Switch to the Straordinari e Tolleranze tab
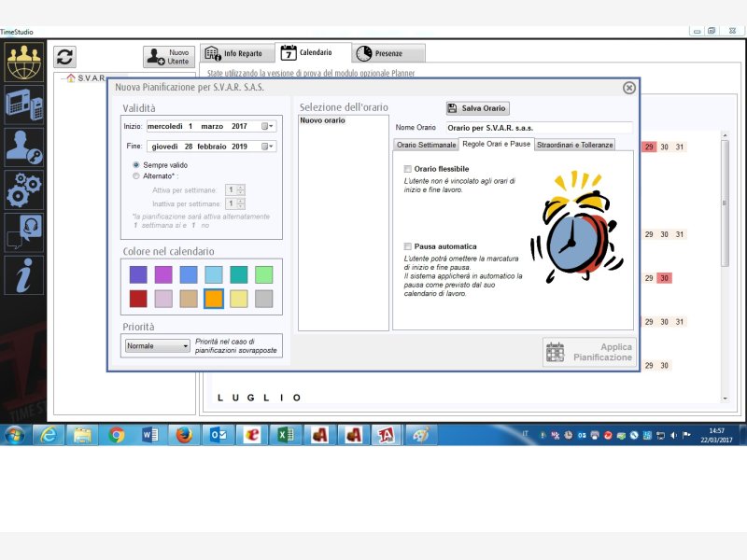 click(575, 145)
